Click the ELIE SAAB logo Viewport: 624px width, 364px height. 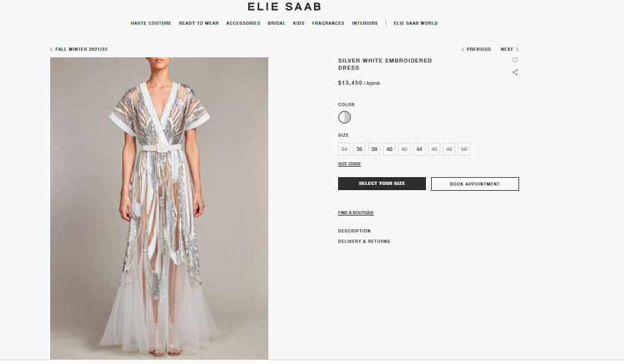284,7
